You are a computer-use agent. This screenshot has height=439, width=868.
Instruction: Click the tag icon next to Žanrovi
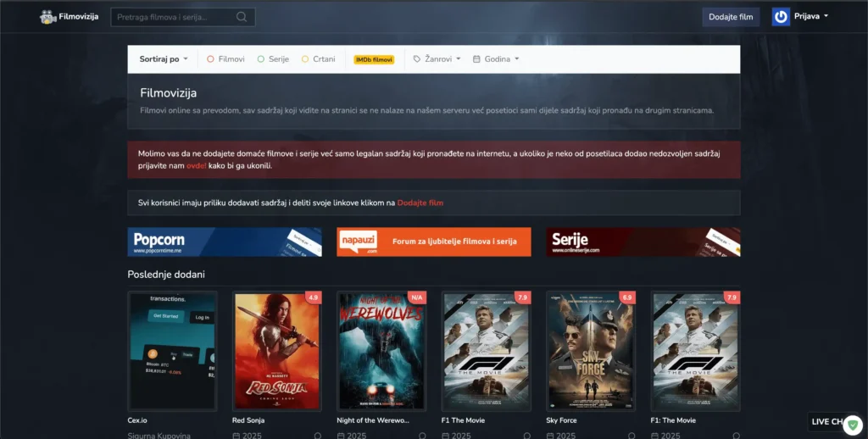(x=417, y=58)
